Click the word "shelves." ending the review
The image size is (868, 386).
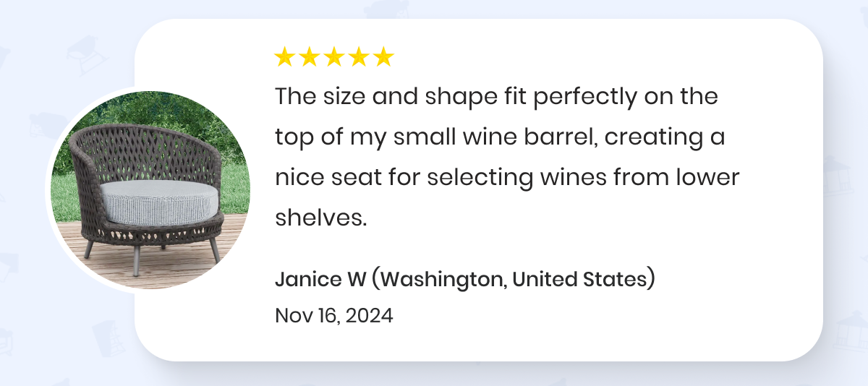pos(320,218)
